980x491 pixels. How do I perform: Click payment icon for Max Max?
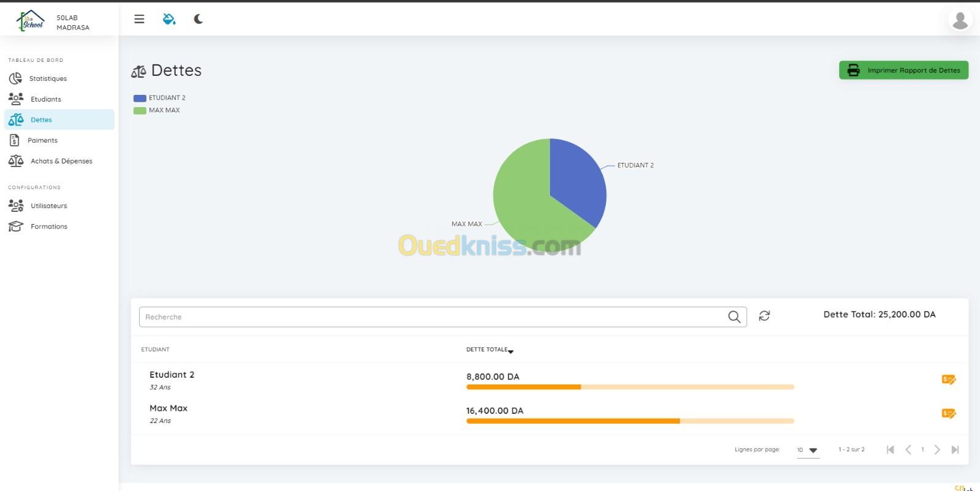pos(949,414)
